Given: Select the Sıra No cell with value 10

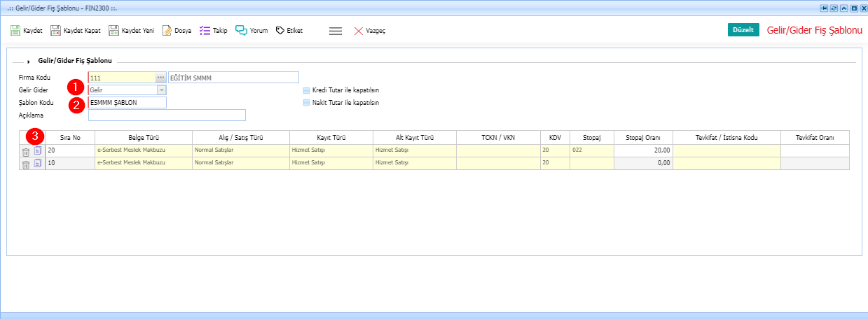Looking at the screenshot, I should (70, 163).
